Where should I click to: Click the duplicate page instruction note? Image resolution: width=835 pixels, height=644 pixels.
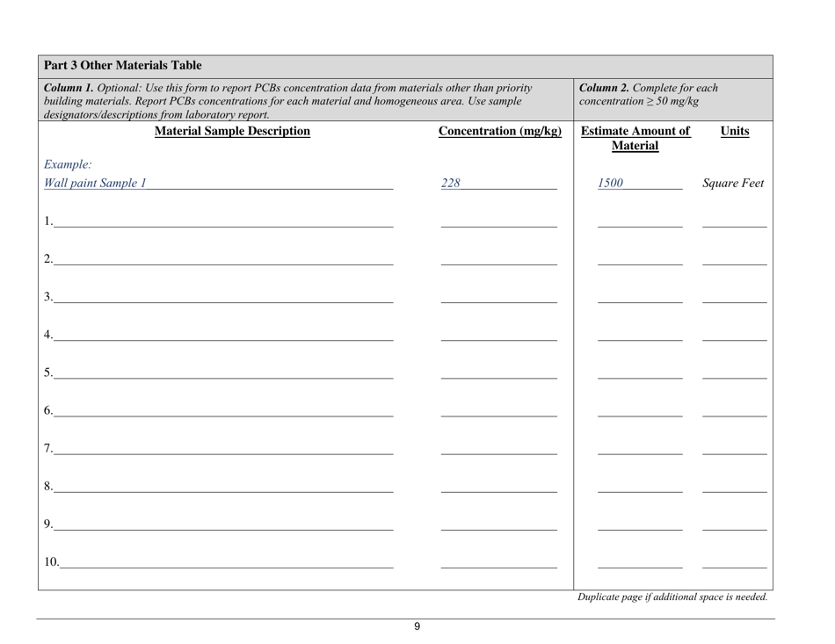(672, 598)
